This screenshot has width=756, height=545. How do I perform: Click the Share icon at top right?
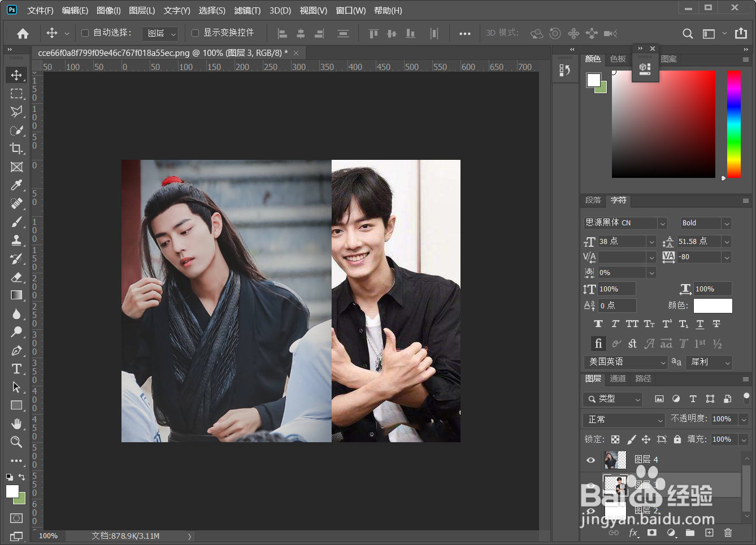741,33
